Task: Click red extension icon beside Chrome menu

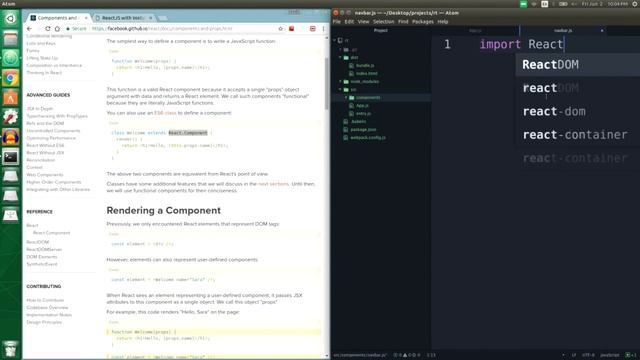Action: tap(313, 29)
